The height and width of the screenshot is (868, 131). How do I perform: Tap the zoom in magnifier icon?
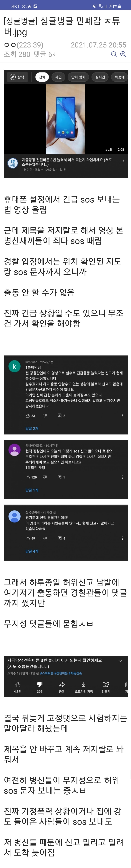pos(123,54)
